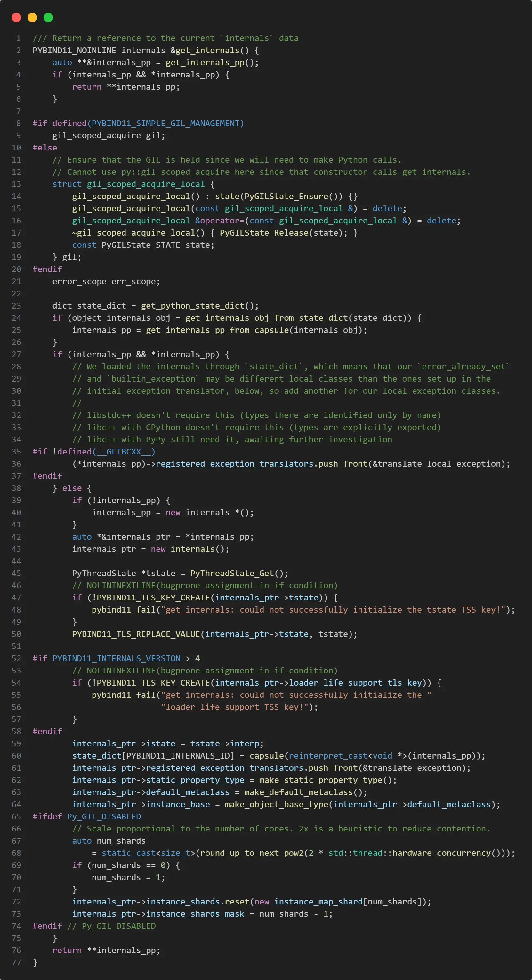
Task: Click "PyGILState_Release(state);" on line 17
Action: coord(284,233)
